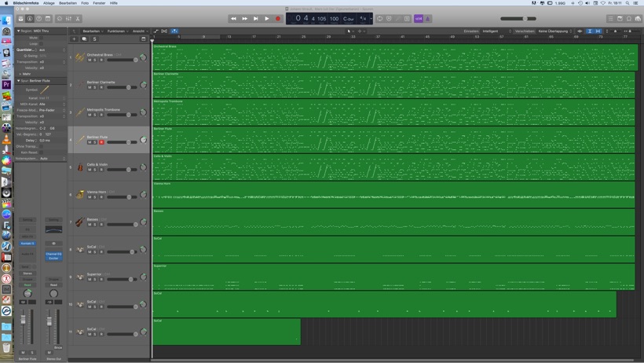Solo the Berliner Clarinette track
Screen dimensions: 644x363
point(95,87)
